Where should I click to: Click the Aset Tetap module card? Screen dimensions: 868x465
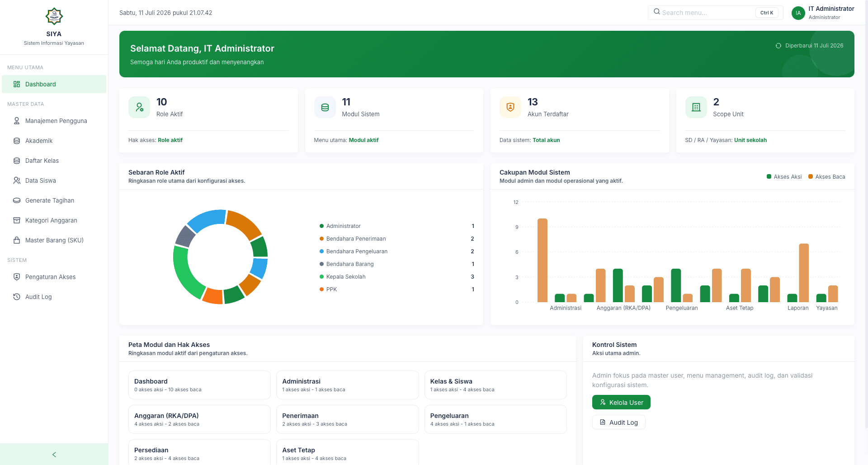pos(347,452)
